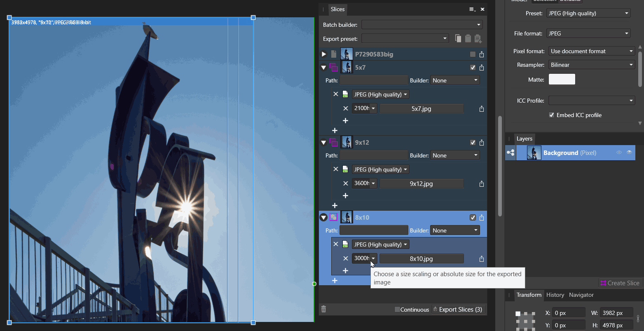This screenshot has width=644, height=331.
Task: Export 9x12.jpg file with its share icon
Action: [x=482, y=184]
